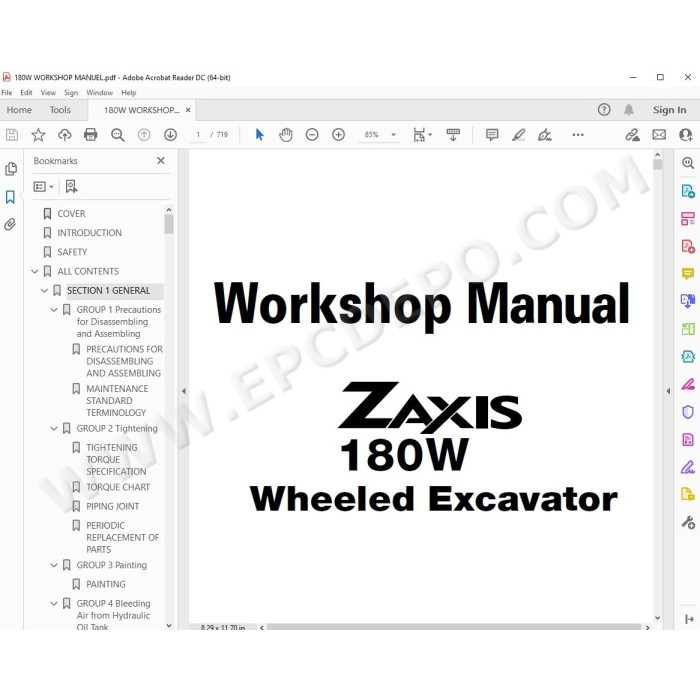Viewport: 700px width, 700px height.
Task: Go to the next page arrow
Action: click(x=170, y=135)
